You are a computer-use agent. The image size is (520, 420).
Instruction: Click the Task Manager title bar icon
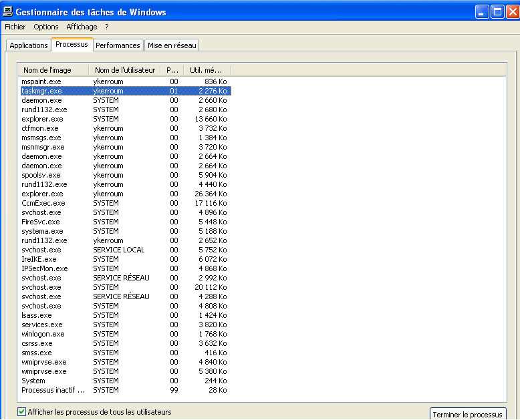tap(7, 11)
